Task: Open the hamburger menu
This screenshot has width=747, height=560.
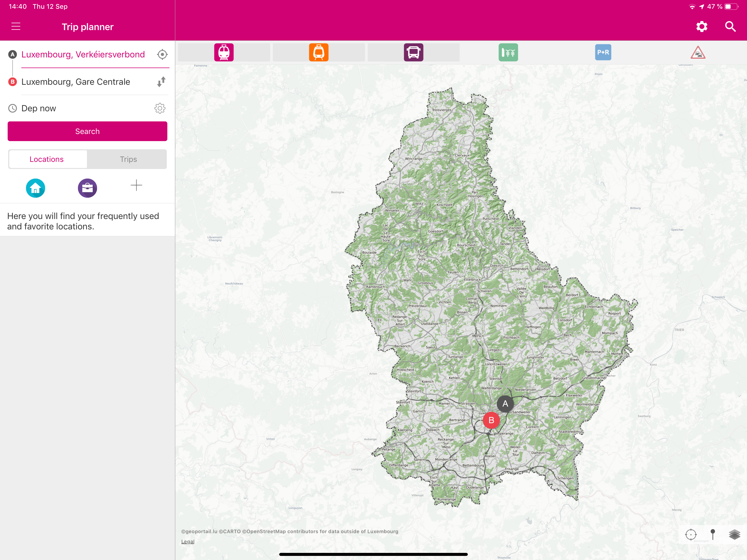Action: 16,26
